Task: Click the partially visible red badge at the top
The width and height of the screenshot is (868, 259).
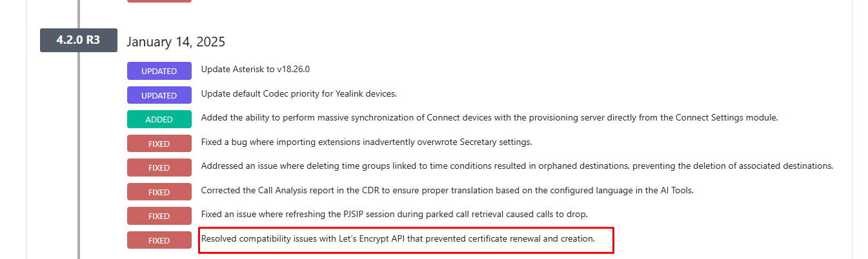Action: (159, 1)
